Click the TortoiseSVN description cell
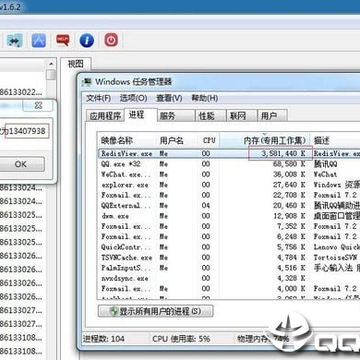This screenshot has height=360, width=360. coord(336,257)
